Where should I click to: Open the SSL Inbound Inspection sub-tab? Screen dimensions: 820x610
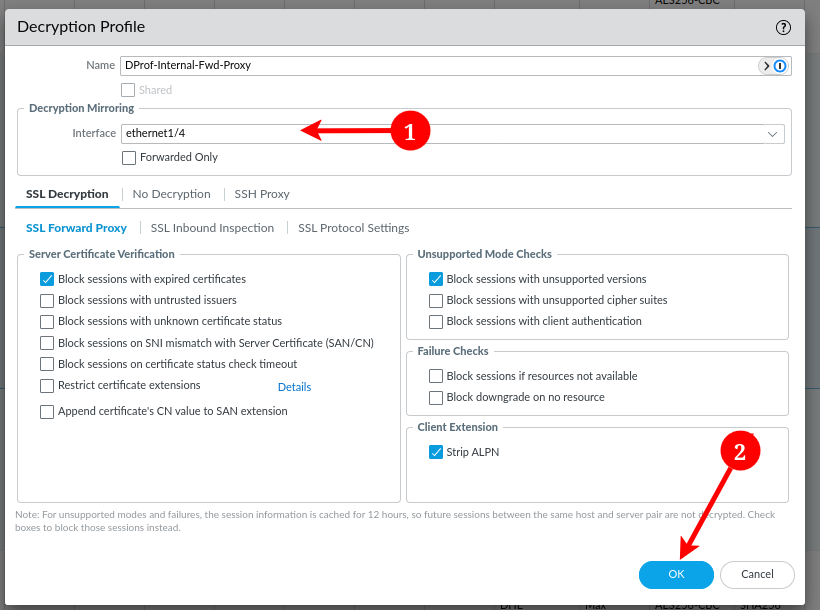[212, 228]
